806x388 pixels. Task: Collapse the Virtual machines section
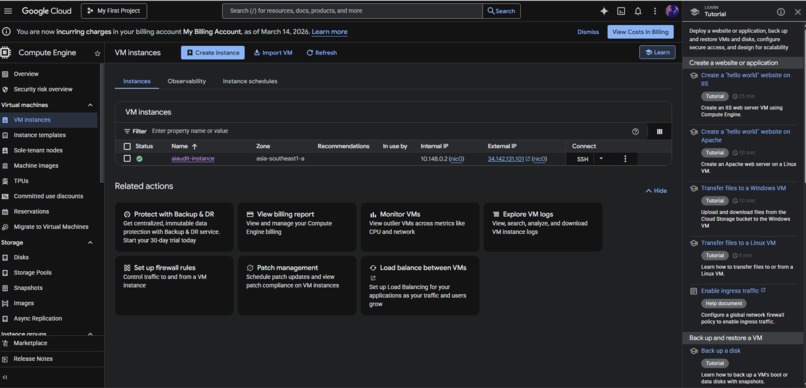click(x=90, y=105)
